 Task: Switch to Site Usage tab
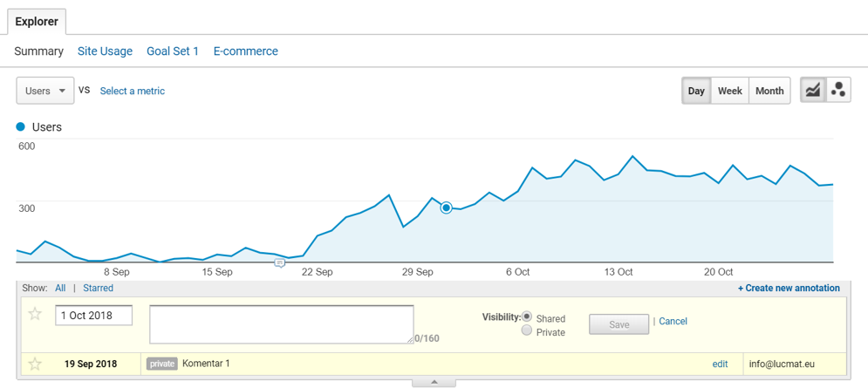click(105, 51)
